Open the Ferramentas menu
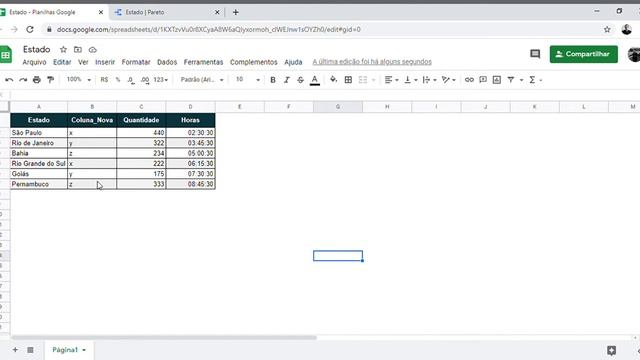 coord(203,62)
